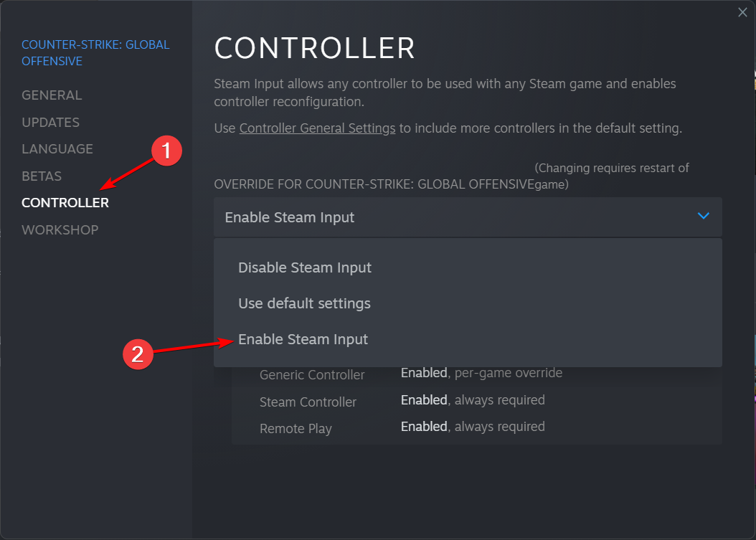The width and height of the screenshot is (756, 540).
Task: Click the red number 1 annotation marker
Action: [x=166, y=151]
